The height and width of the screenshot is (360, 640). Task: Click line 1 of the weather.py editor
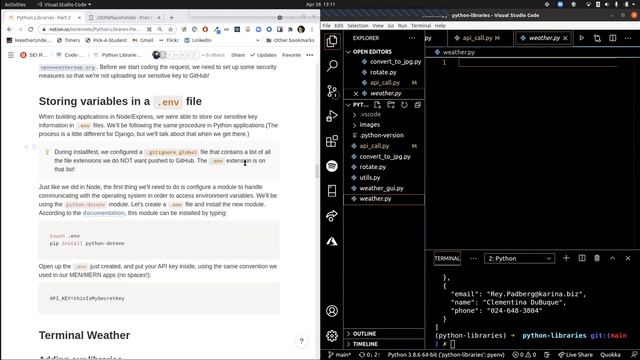[x=538, y=62]
